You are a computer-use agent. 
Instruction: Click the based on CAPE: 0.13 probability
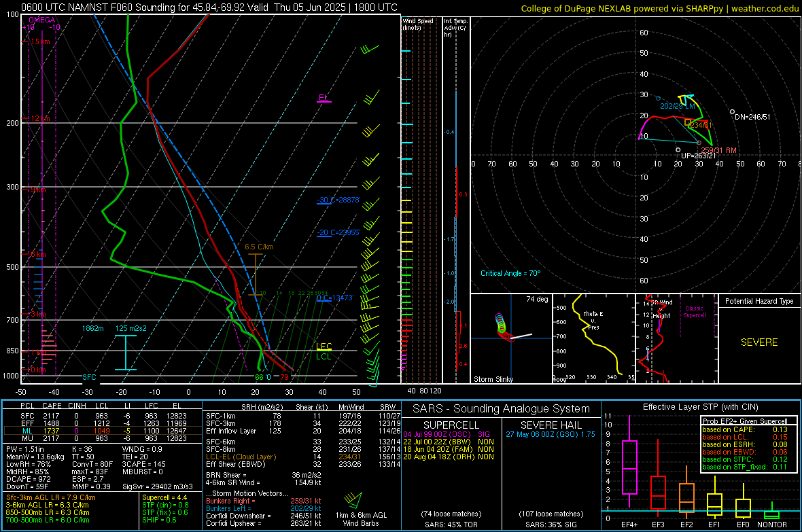point(745,429)
